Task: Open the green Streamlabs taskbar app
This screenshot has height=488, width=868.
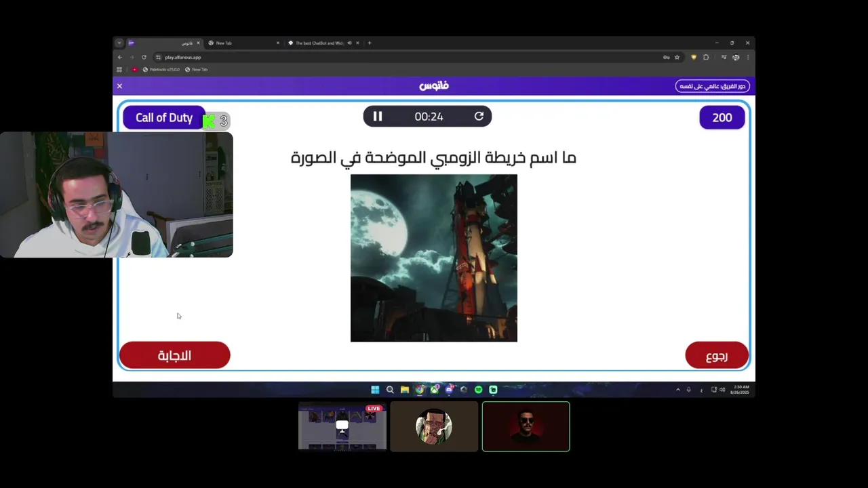Action: [493, 389]
